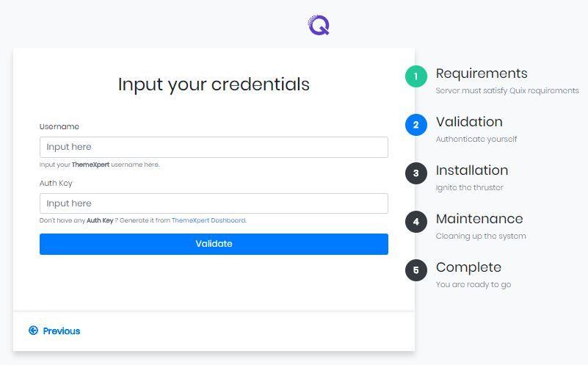Select the Requirements step title
This screenshot has height=365, width=588.
pyautogui.click(x=482, y=73)
